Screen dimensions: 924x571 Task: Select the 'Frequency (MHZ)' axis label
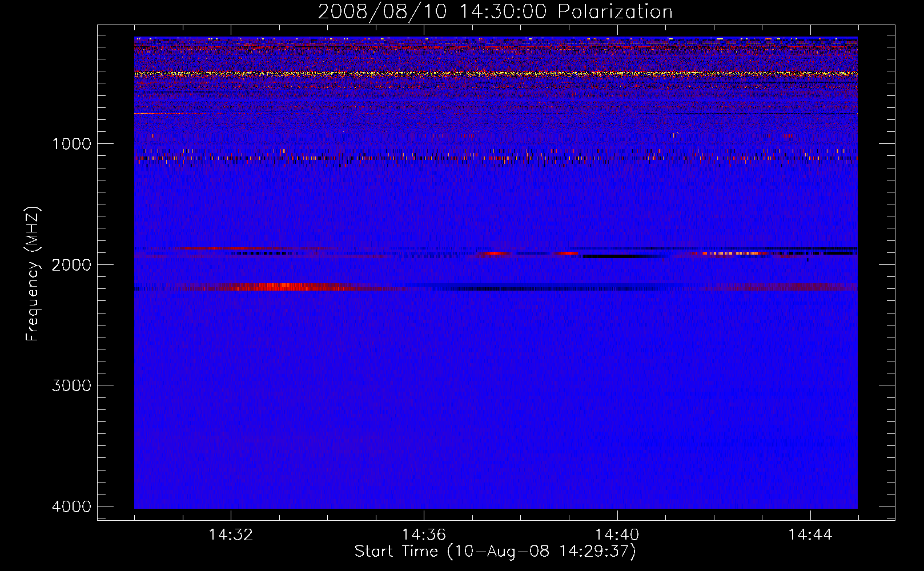[x=33, y=274]
